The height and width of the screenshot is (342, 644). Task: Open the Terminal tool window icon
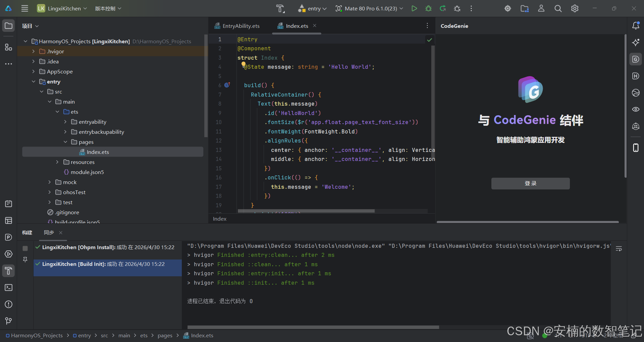pyautogui.click(x=8, y=287)
